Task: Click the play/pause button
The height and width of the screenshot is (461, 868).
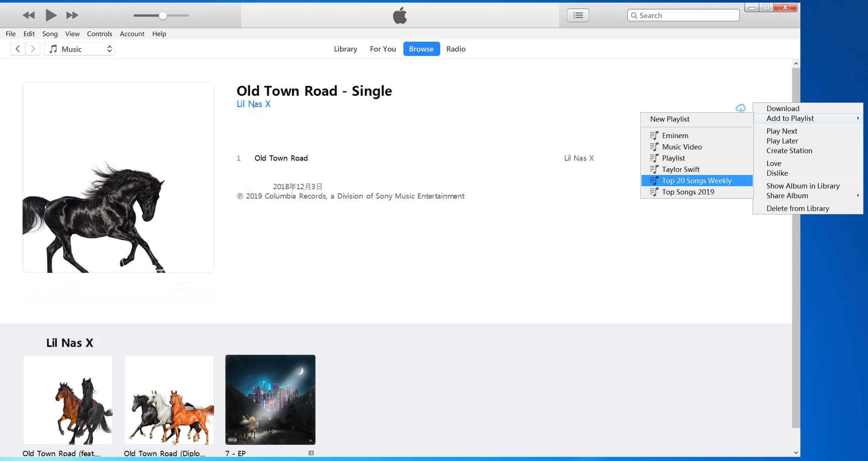Action: point(51,15)
